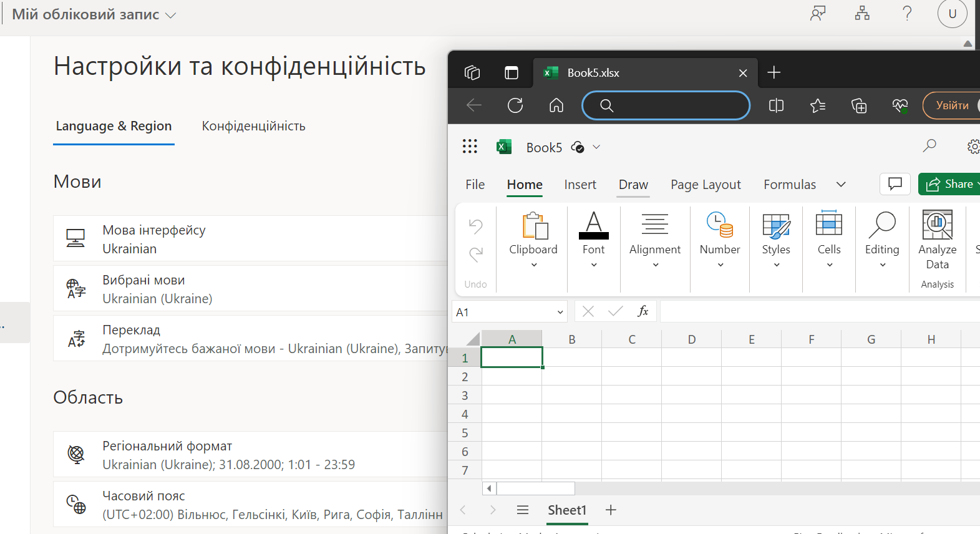Open Мова інтерфейсу setting
980x534 pixels.
coord(251,238)
